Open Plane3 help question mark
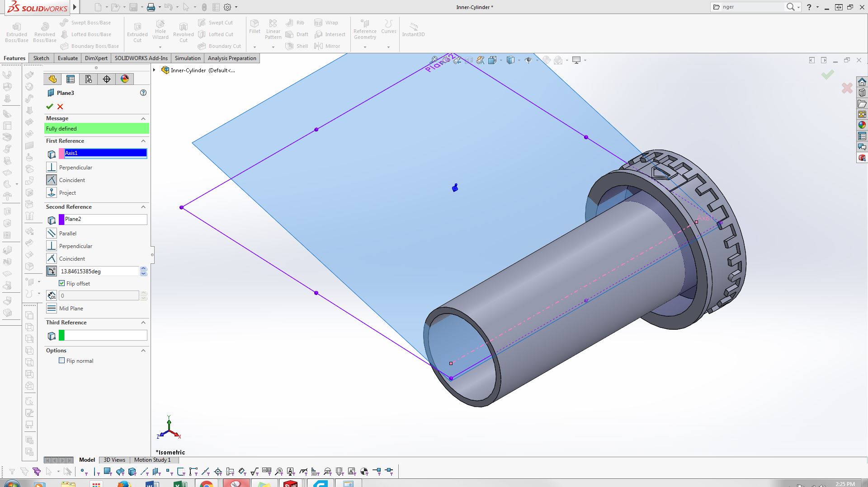Viewport: 868px width, 487px height. click(x=143, y=93)
